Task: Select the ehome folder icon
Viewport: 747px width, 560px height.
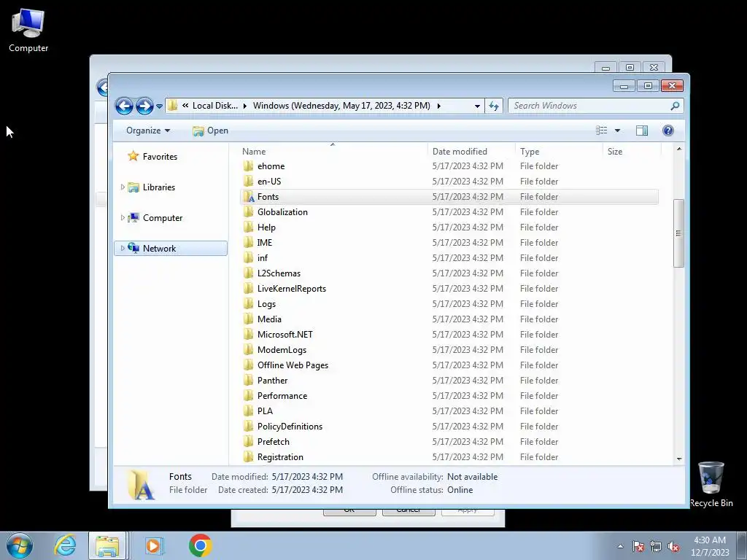Action: [x=248, y=166]
